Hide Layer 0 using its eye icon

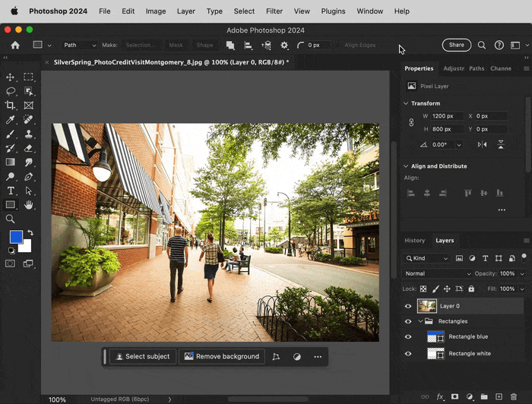click(408, 306)
